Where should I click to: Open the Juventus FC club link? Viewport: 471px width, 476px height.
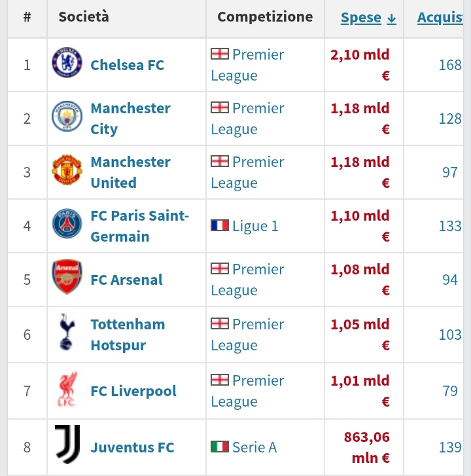coord(132,448)
